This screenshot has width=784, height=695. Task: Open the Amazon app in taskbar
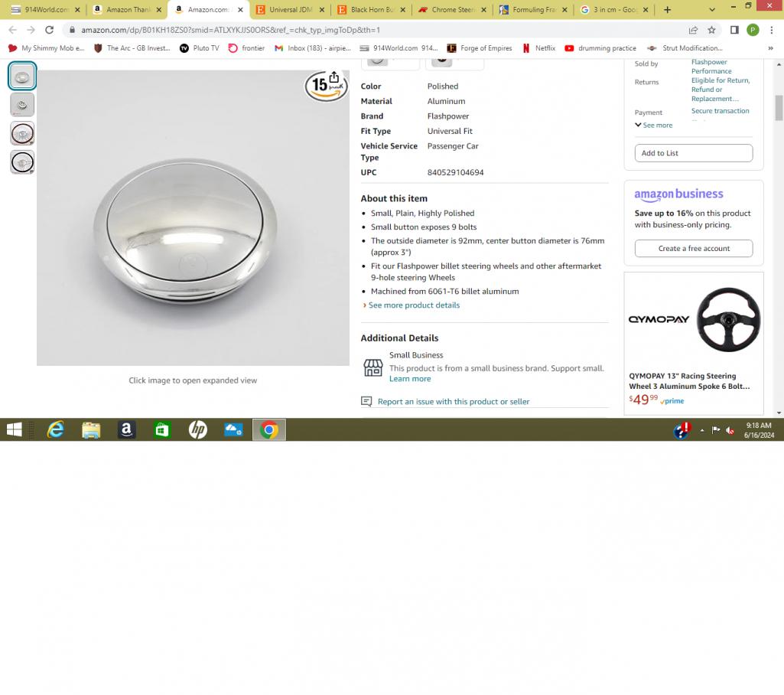[x=126, y=429]
